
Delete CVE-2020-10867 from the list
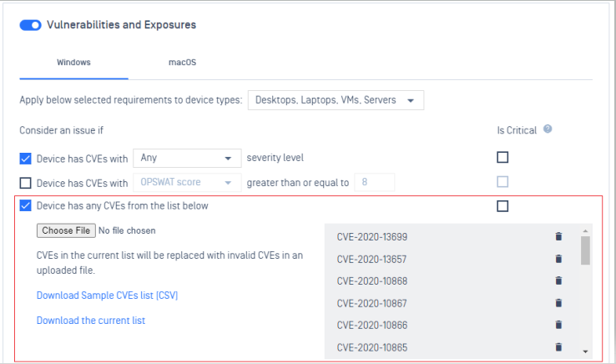pos(558,303)
